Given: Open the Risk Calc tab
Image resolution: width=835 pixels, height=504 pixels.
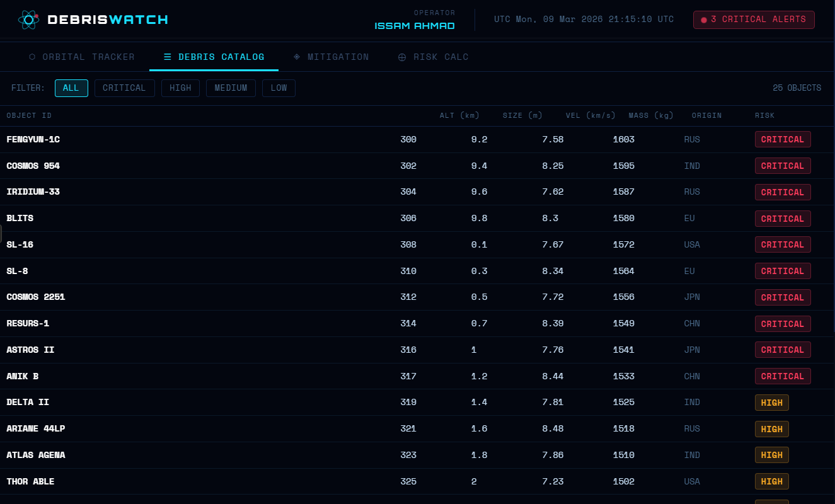Looking at the screenshot, I should coord(434,57).
